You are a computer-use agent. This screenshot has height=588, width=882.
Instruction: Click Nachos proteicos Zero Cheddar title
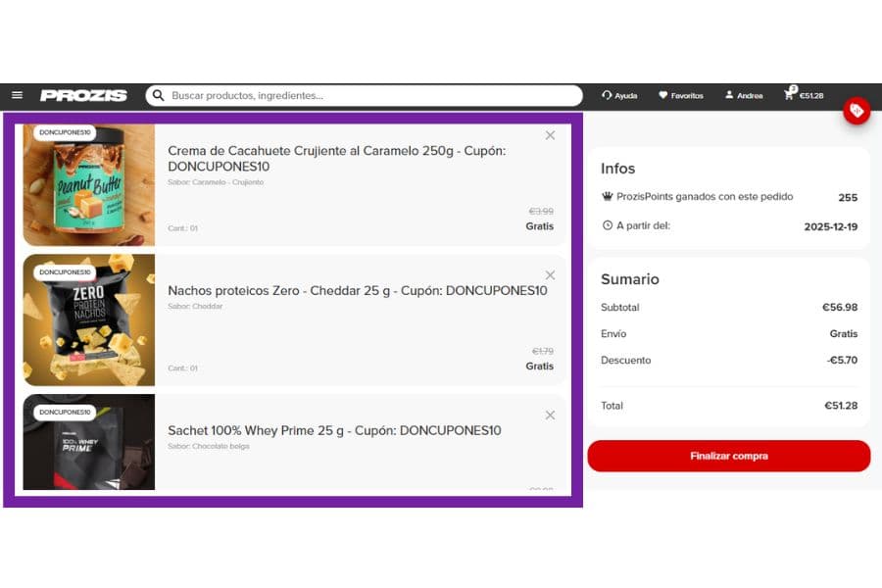click(357, 291)
